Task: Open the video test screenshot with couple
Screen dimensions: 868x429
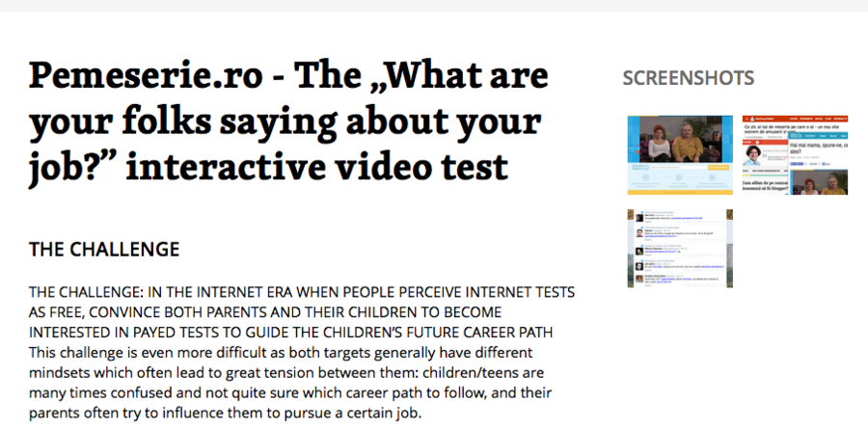Action: (679, 155)
